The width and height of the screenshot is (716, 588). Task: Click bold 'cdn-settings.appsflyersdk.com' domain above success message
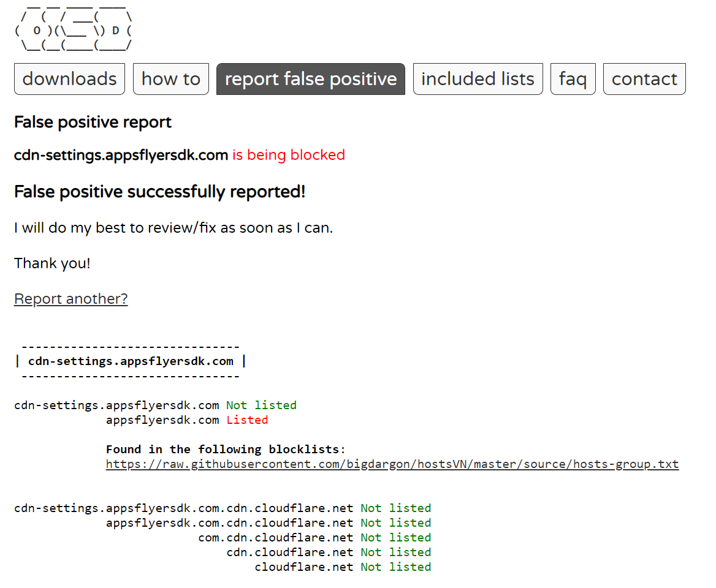121,155
